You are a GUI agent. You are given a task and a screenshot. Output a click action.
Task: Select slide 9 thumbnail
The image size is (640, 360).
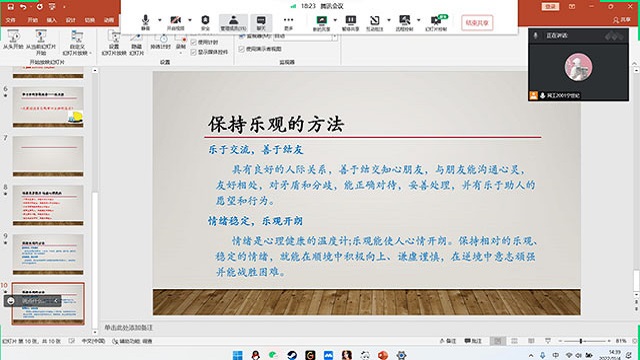click(48, 254)
